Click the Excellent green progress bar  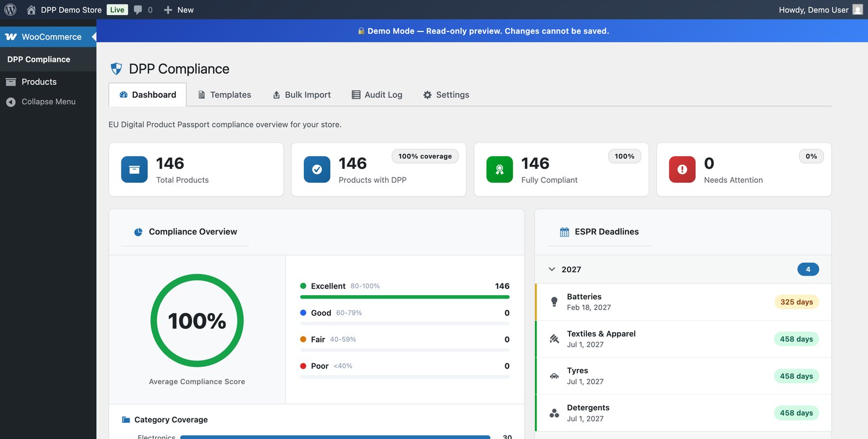[405, 297]
